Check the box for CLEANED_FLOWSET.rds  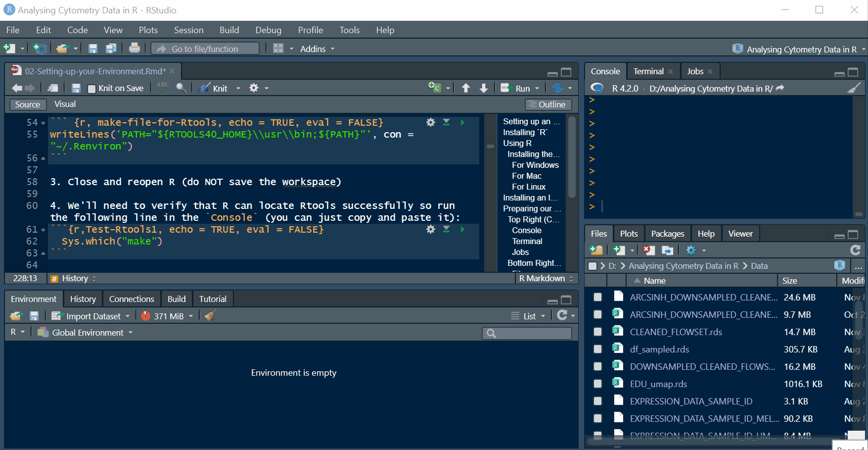pyautogui.click(x=597, y=332)
